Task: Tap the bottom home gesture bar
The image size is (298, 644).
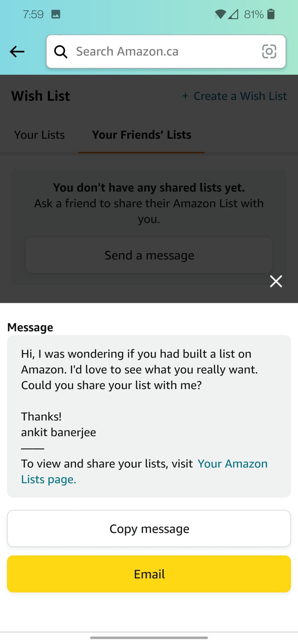Action: click(149, 637)
